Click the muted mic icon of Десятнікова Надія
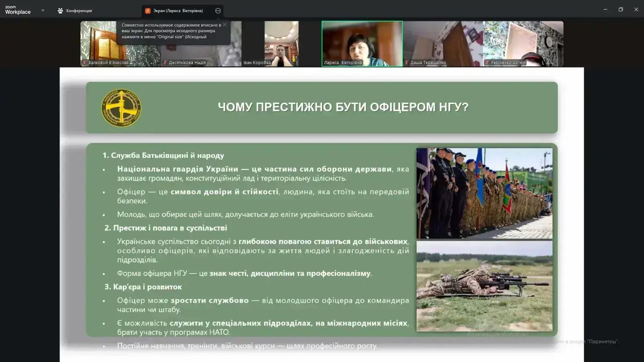The width and height of the screenshot is (644, 362). (x=165, y=62)
